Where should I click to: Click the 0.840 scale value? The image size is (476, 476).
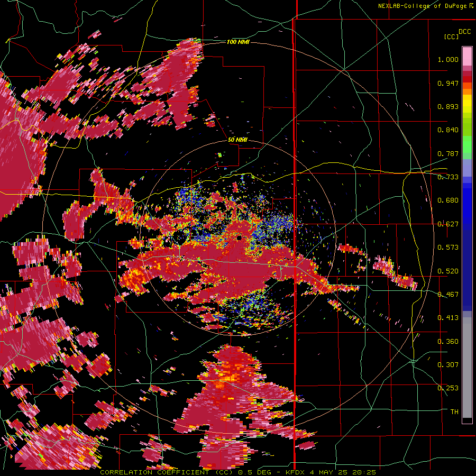(x=448, y=130)
